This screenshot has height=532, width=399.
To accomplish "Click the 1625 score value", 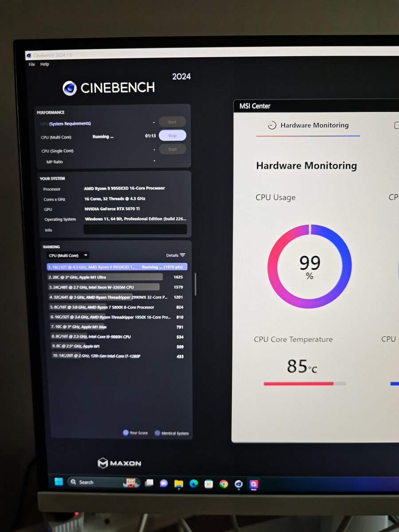I will 178,277.
